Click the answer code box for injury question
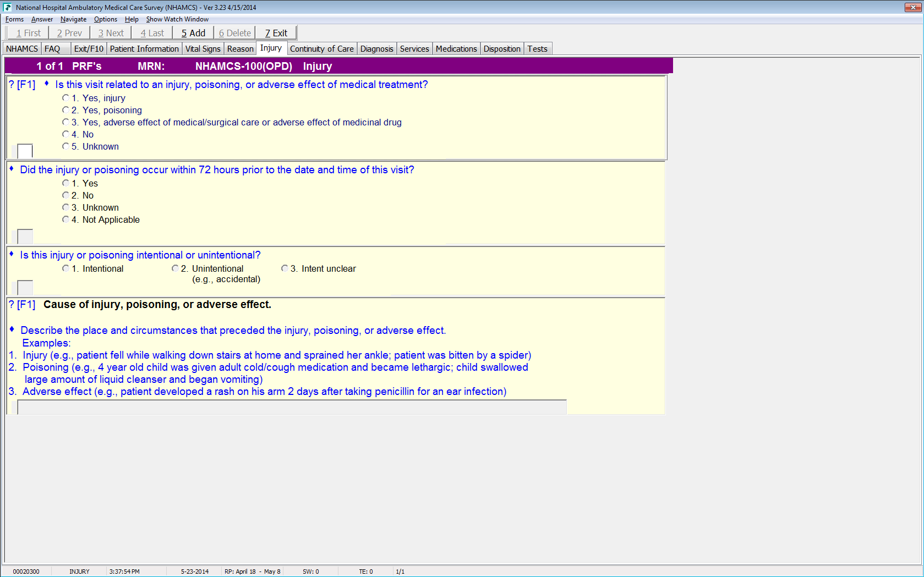 [25, 151]
